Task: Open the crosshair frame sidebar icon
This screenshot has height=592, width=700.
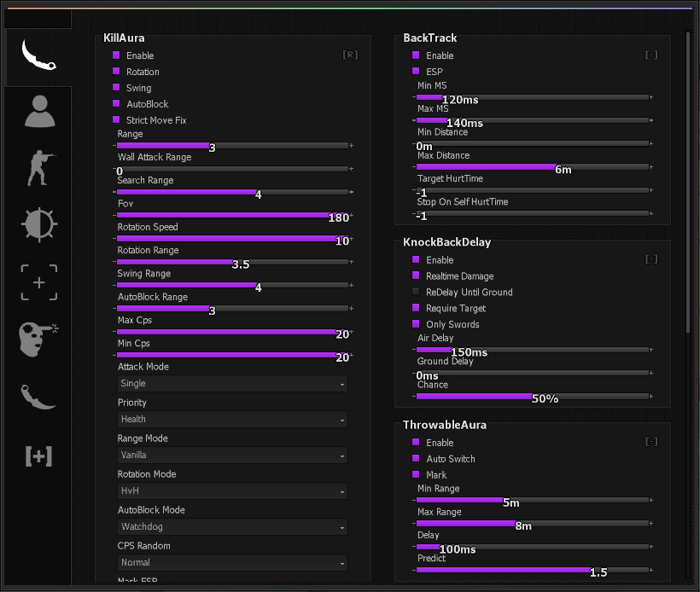Action: [39, 282]
